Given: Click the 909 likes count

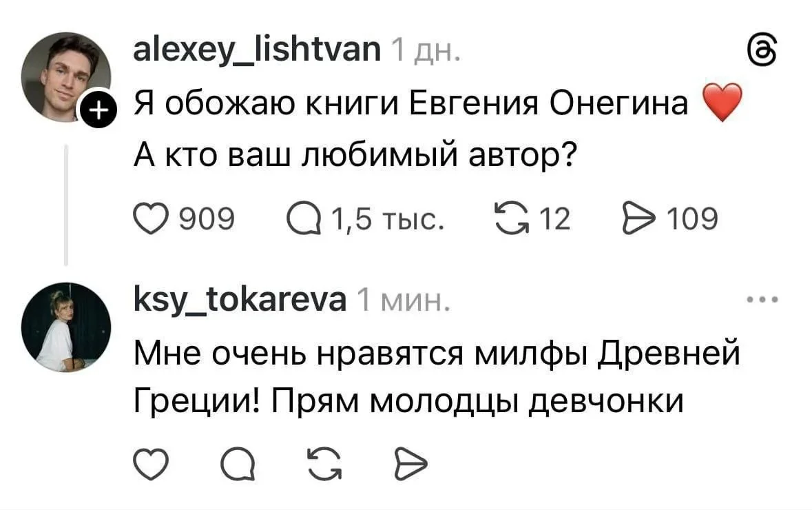Looking at the screenshot, I should point(206,220).
